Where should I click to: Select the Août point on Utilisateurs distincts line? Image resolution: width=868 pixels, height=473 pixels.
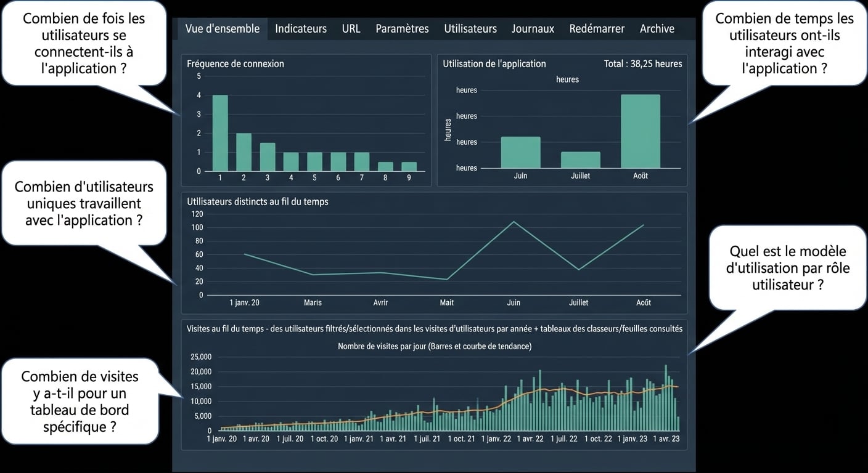(x=644, y=225)
